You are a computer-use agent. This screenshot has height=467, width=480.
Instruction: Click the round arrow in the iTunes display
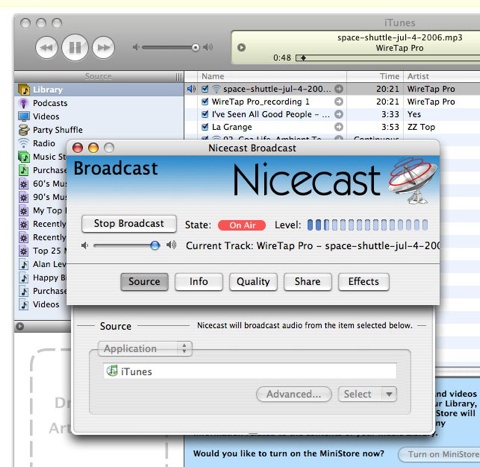pos(241,48)
